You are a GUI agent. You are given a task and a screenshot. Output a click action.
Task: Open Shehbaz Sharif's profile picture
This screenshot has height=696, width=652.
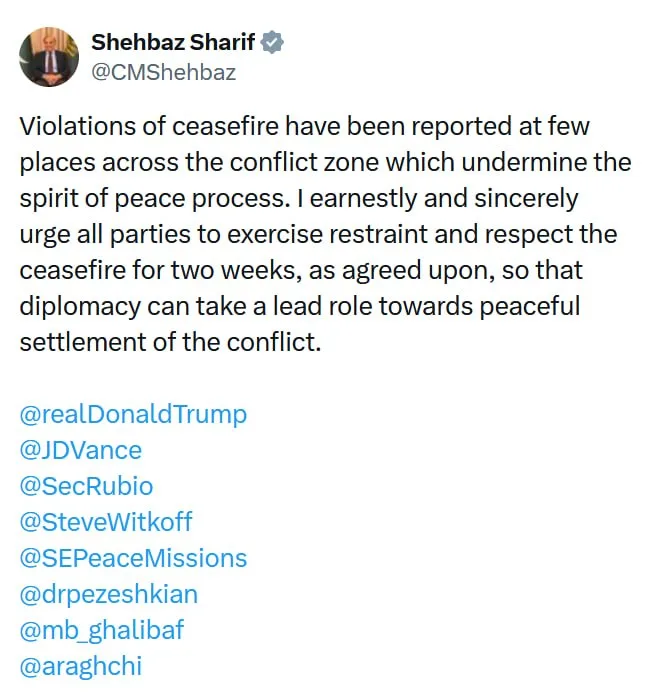[x=49, y=57]
